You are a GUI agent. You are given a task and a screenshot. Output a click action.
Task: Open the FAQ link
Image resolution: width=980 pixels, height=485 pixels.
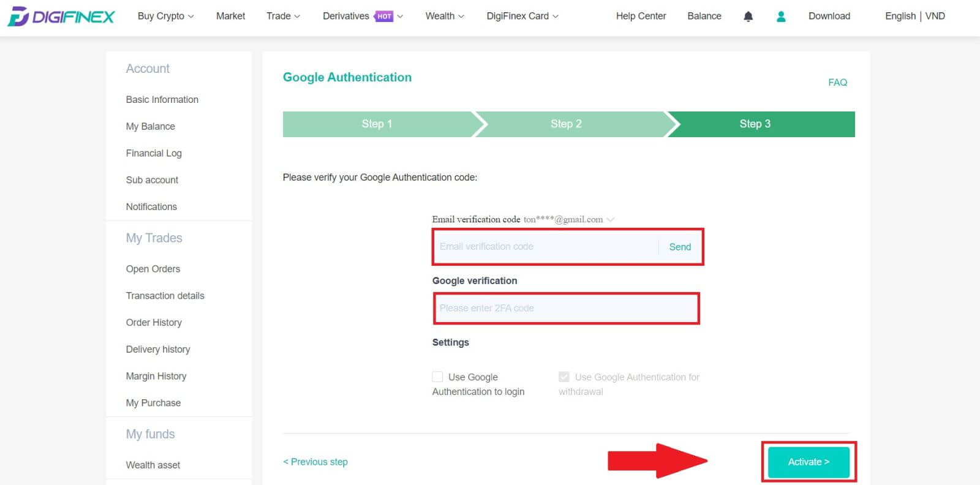click(x=837, y=82)
